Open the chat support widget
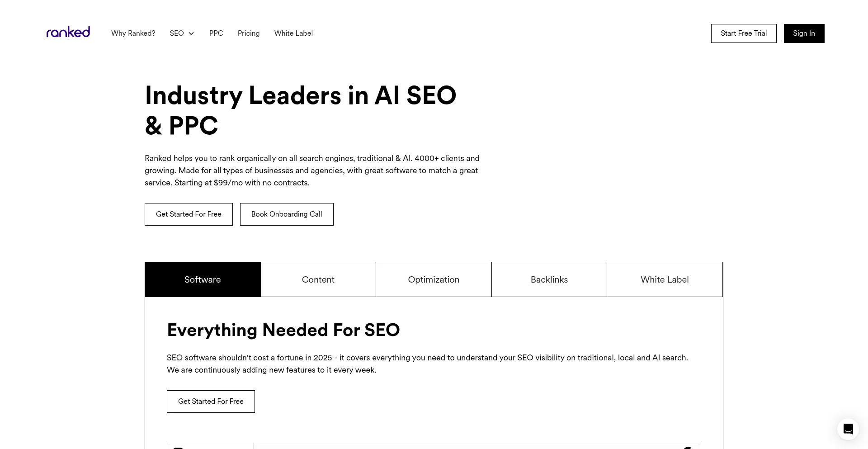Image resolution: width=868 pixels, height=449 pixels. (848, 429)
